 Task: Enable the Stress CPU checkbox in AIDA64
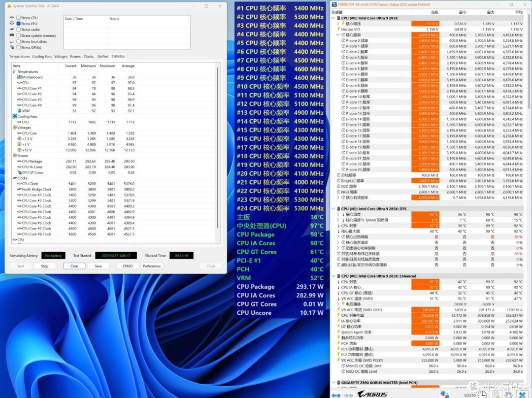click(19, 18)
